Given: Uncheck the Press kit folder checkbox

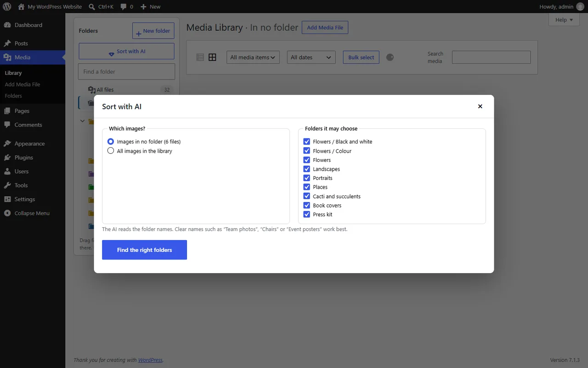Looking at the screenshot, I should pyautogui.click(x=307, y=214).
